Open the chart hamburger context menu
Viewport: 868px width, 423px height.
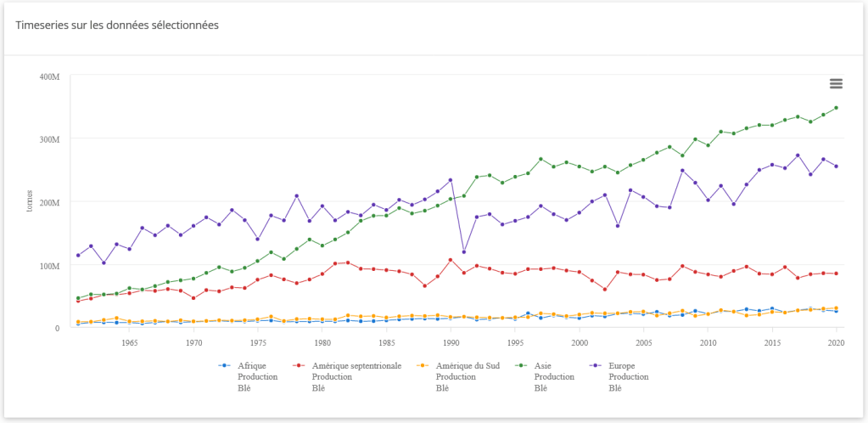[836, 83]
